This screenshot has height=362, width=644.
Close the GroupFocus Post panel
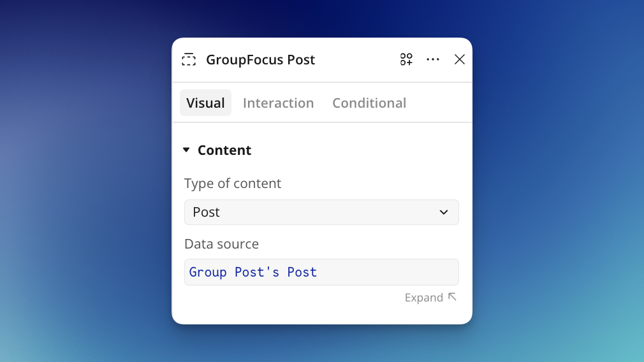[460, 59]
